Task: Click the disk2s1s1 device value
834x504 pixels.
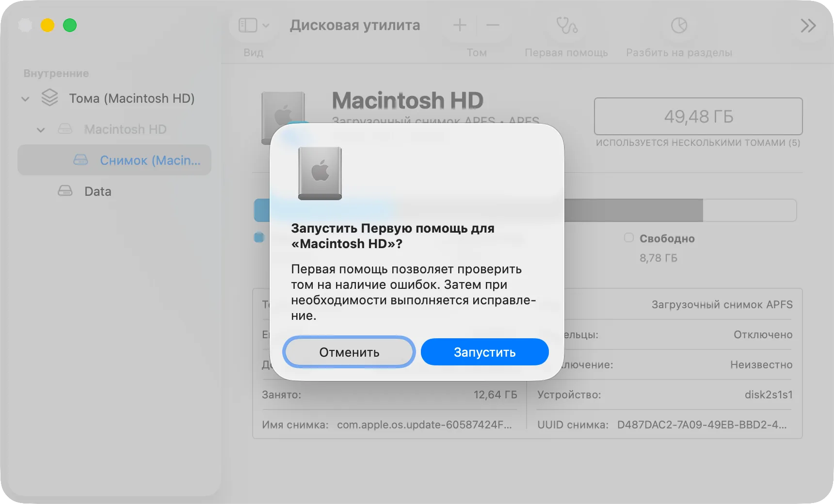Action: point(769,394)
